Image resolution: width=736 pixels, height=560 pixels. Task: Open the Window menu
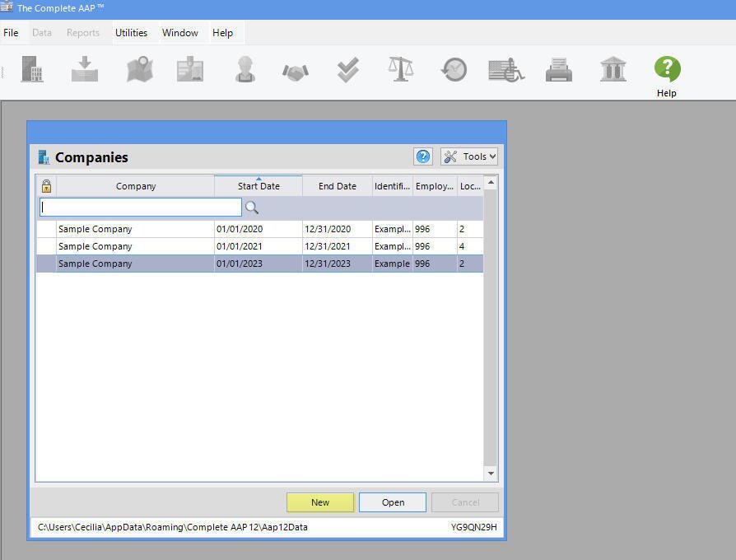[x=180, y=33]
